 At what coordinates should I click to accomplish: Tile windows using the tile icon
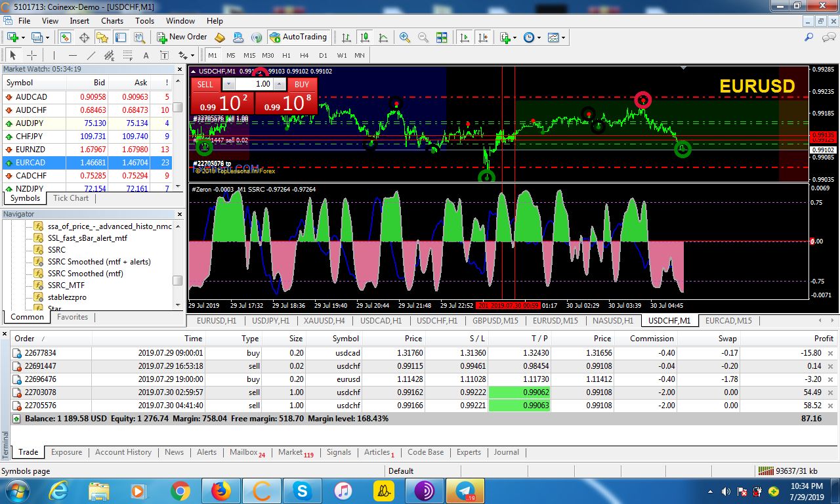point(442,37)
